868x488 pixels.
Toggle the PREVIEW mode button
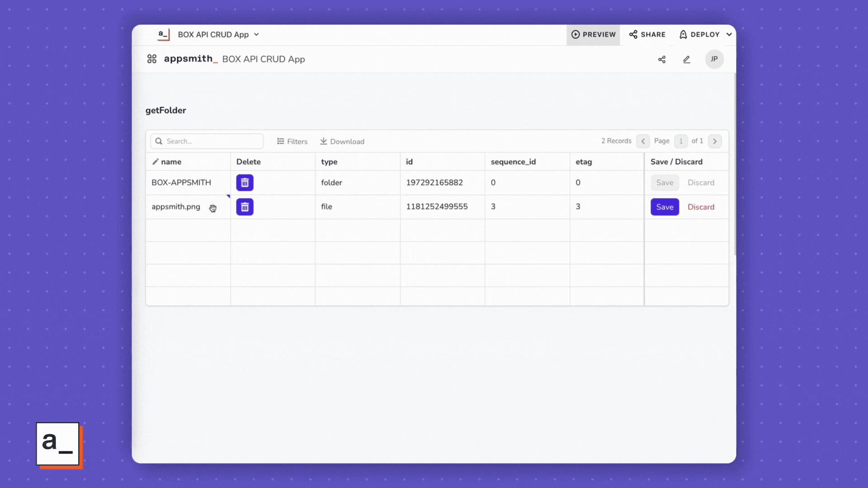point(593,34)
